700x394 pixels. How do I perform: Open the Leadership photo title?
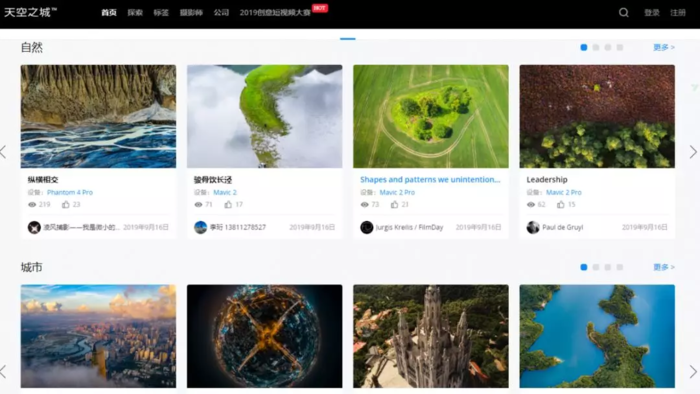(547, 179)
